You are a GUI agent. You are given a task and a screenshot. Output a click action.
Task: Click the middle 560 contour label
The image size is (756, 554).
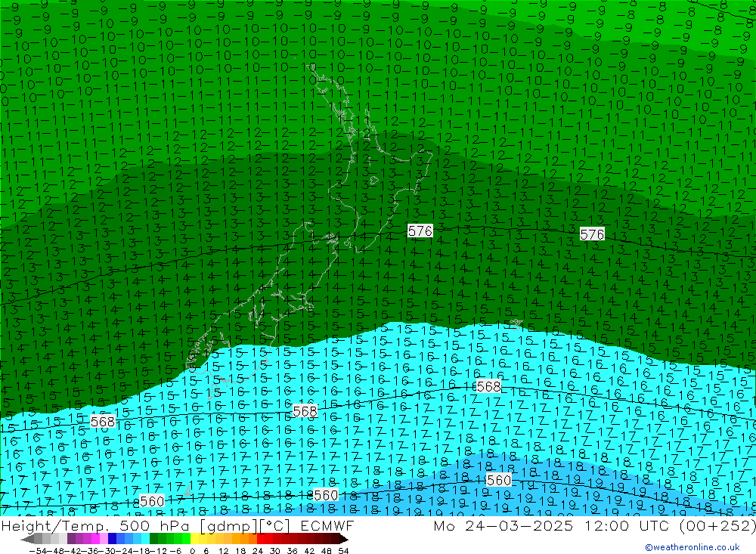[326, 495]
